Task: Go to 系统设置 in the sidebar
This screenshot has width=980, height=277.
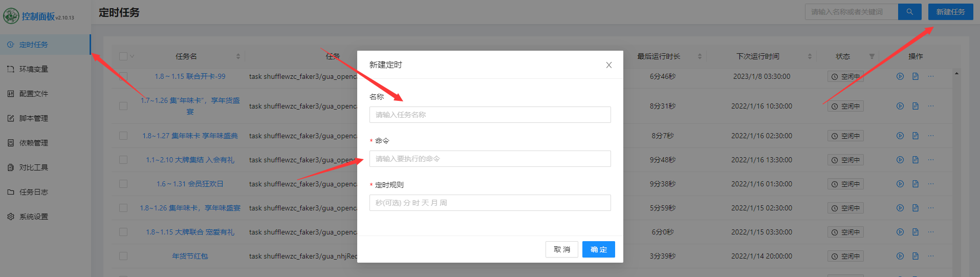Action: (34, 217)
